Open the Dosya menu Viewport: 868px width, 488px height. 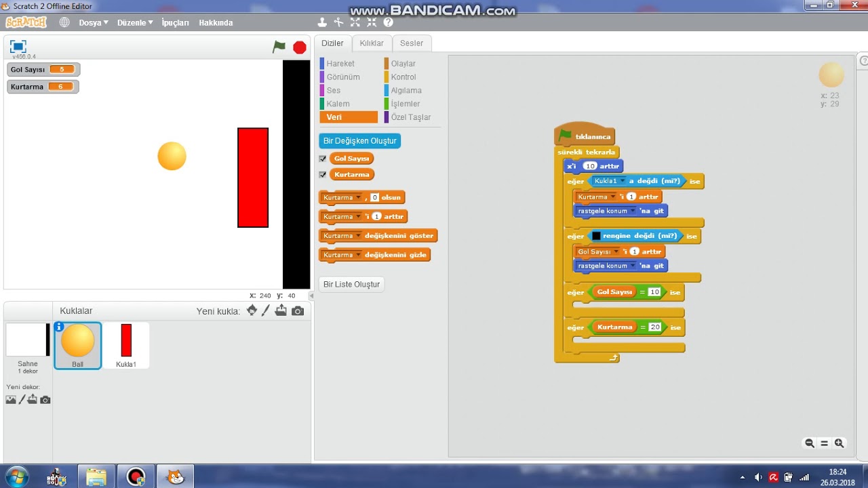pyautogui.click(x=93, y=22)
